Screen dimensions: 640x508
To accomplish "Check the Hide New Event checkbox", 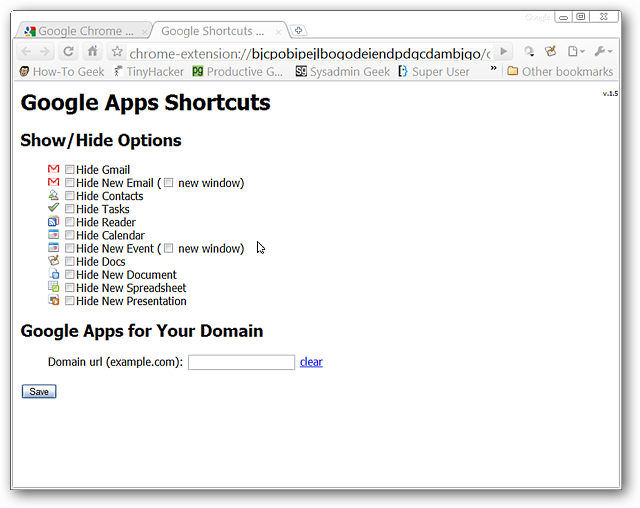I will [70, 248].
